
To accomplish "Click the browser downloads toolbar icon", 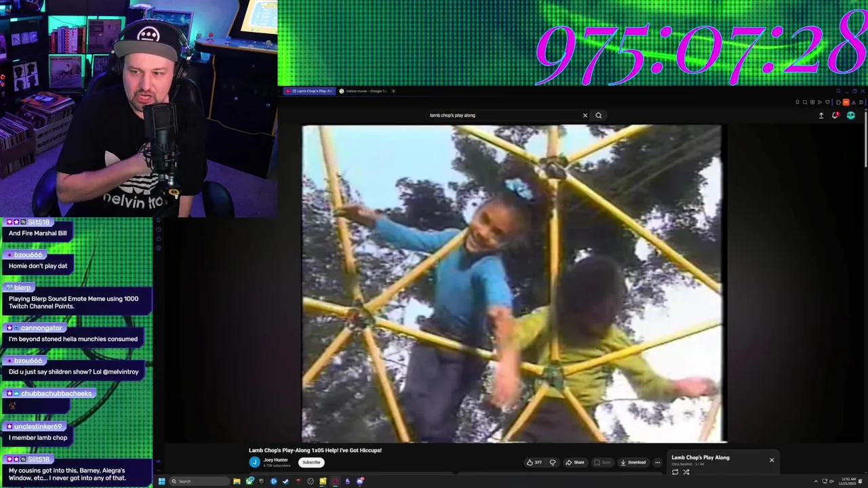I will click(854, 102).
